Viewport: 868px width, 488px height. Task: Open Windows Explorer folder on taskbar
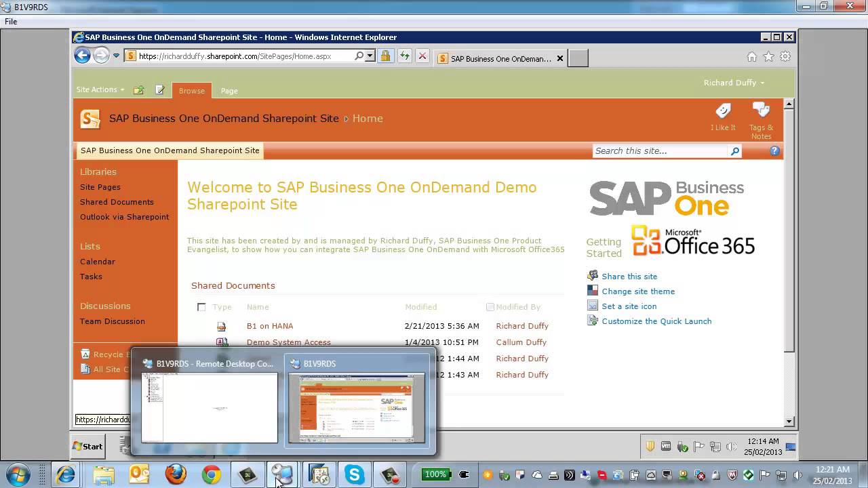[x=104, y=475]
